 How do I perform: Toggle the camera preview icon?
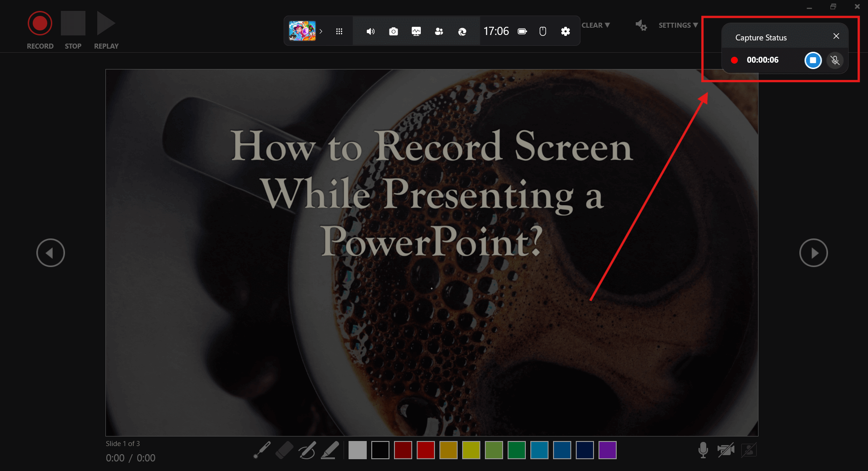[x=749, y=450]
